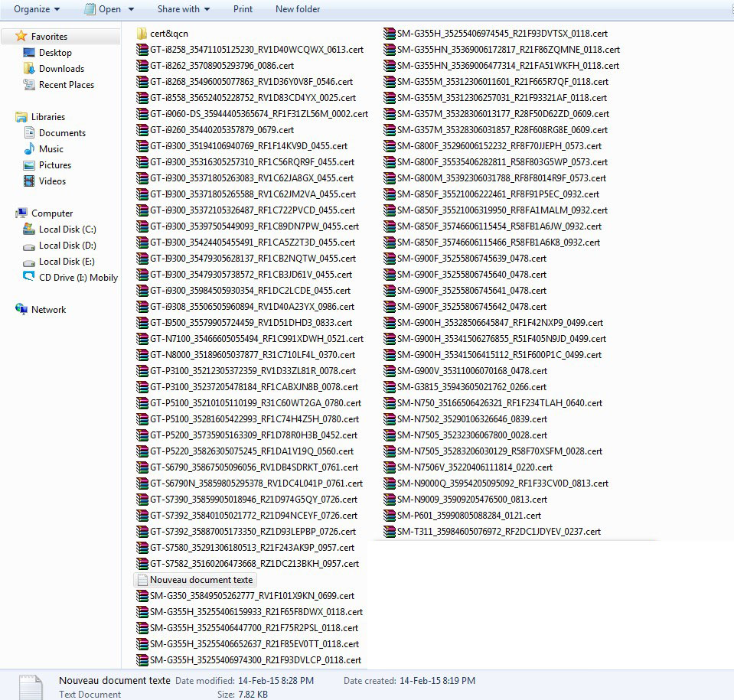Click icon of GT-S6790N cert file
734x700 pixels.
[142, 483]
